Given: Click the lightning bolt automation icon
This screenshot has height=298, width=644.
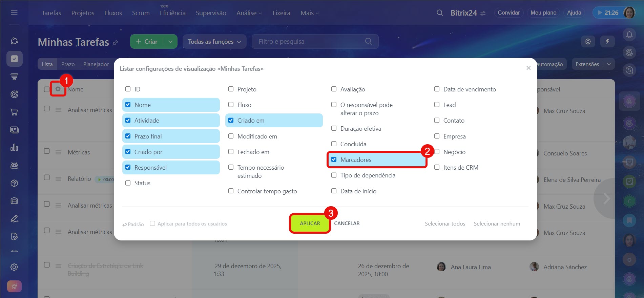Looking at the screenshot, I should pyautogui.click(x=607, y=41).
